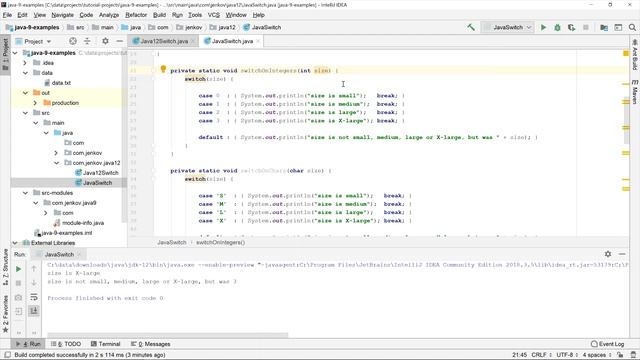Start debugging with the bug icon
The image size is (640, 360).
pyautogui.click(x=557, y=27)
